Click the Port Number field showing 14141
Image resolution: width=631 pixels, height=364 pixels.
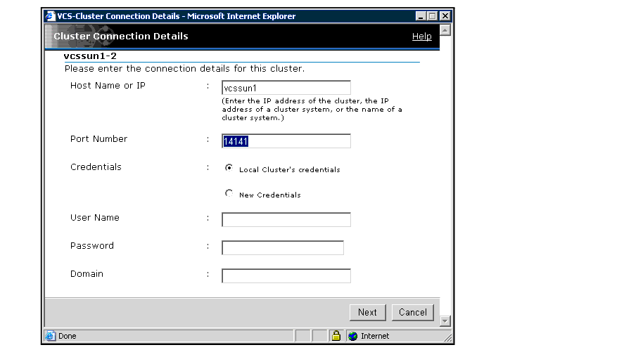[x=286, y=141]
